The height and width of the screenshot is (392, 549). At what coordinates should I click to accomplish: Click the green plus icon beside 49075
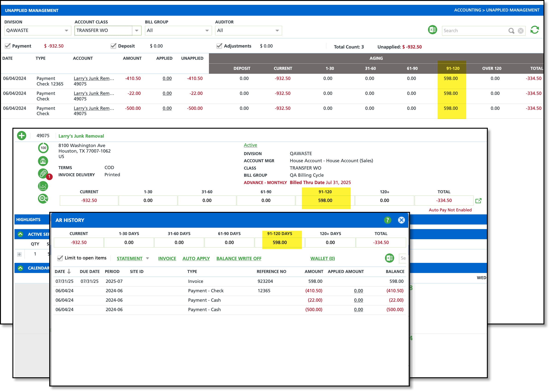(21, 136)
